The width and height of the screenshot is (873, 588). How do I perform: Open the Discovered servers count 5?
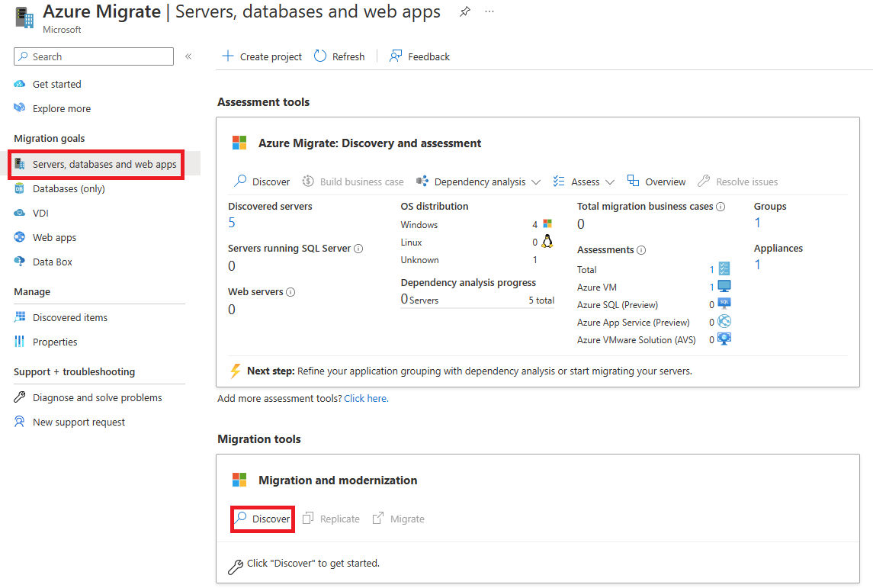click(232, 223)
